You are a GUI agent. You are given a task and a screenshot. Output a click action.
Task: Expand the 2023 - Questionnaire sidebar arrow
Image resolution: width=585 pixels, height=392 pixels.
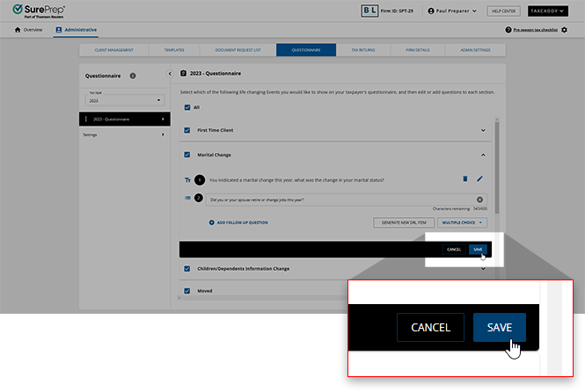pyautogui.click(x=163, y=120)
